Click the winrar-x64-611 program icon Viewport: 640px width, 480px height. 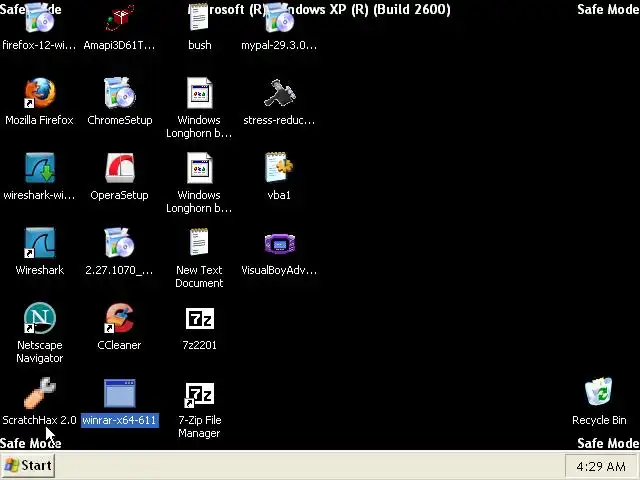(120, 393)
